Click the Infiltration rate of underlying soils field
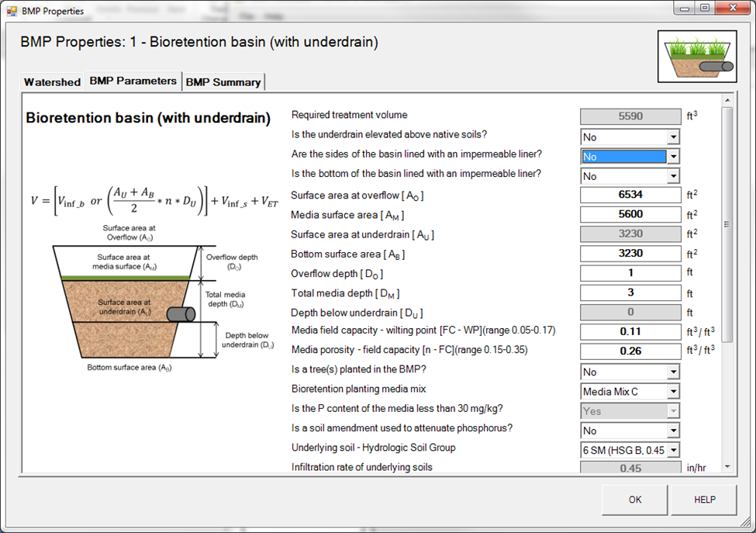The height and width of the screenshot is (533, 756). [630, 467]
